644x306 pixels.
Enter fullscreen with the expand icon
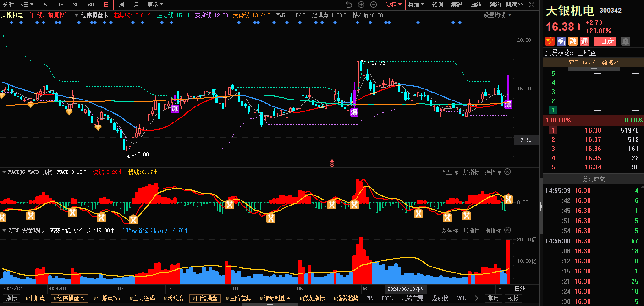[531, 5]
